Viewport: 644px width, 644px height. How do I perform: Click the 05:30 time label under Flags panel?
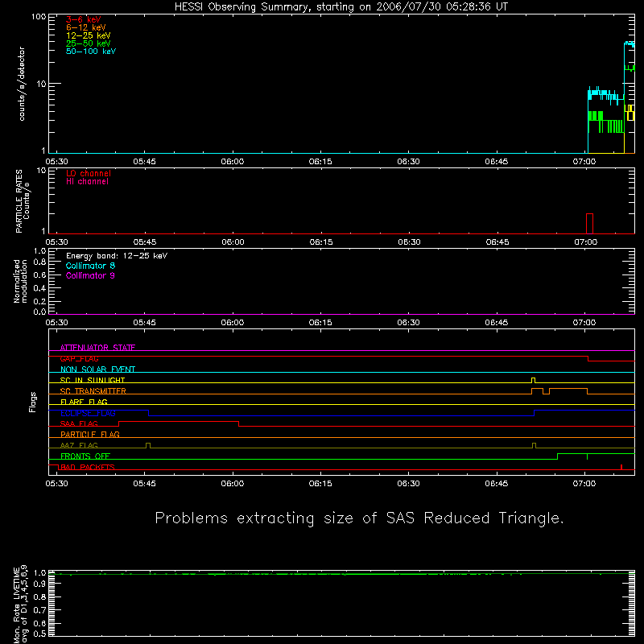point(56,484)
